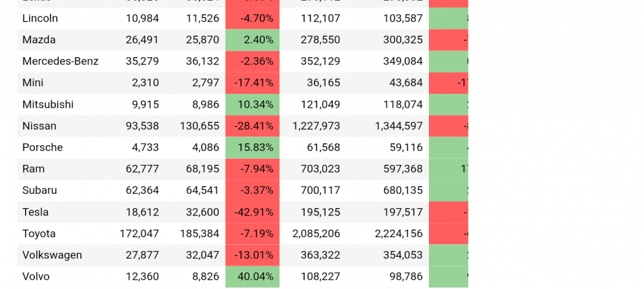Image resolution: width=644 pixels, height=289 pixels.
Task: Select the Volvo 40.04% green cell
Action: (x=252, y=277)
